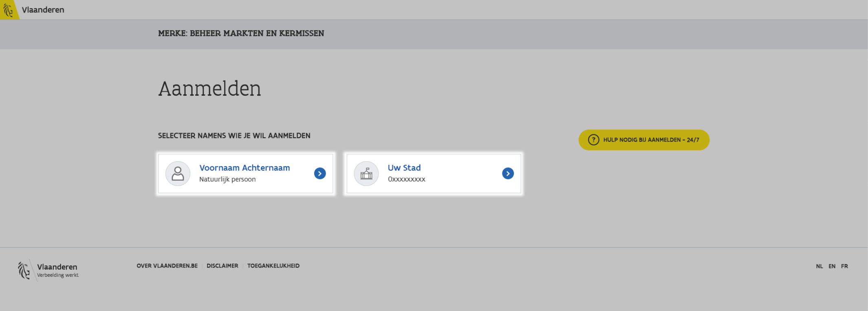868x311 pixels.
Task: Go to the Toegankelijkheid footer link
Action: (273, 266)
